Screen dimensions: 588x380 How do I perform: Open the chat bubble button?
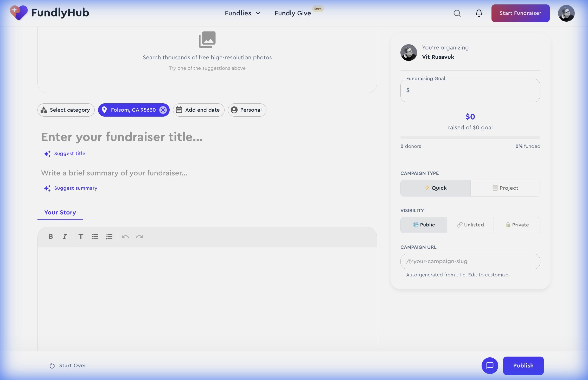[x=490, y=365]
